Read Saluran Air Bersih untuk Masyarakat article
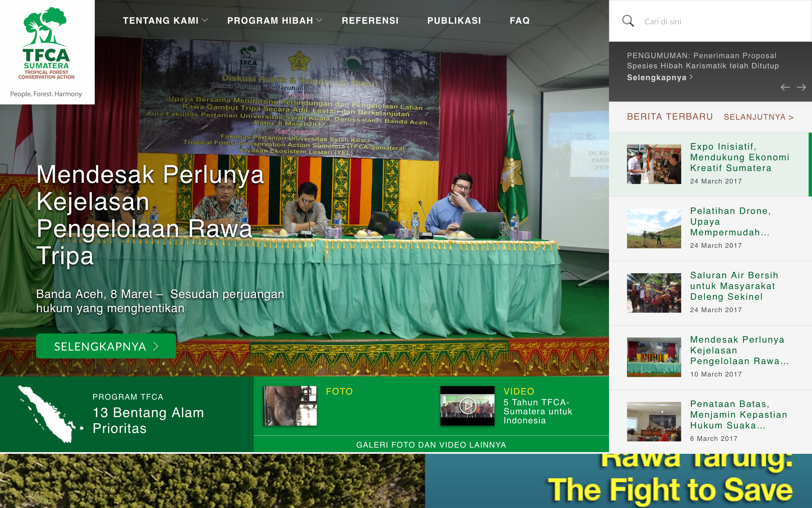Screen dimensions: 812x508 734,286
